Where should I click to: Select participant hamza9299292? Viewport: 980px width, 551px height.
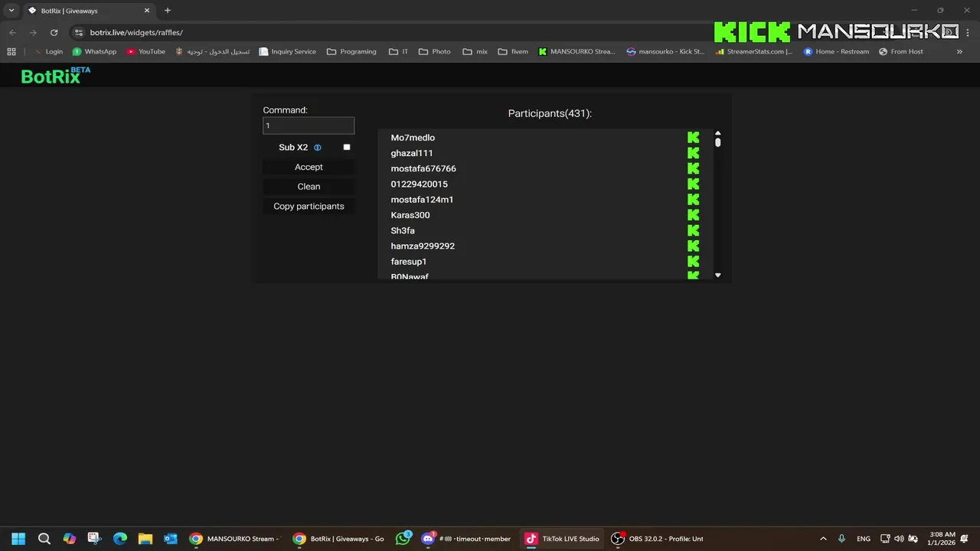coord(423,246)
